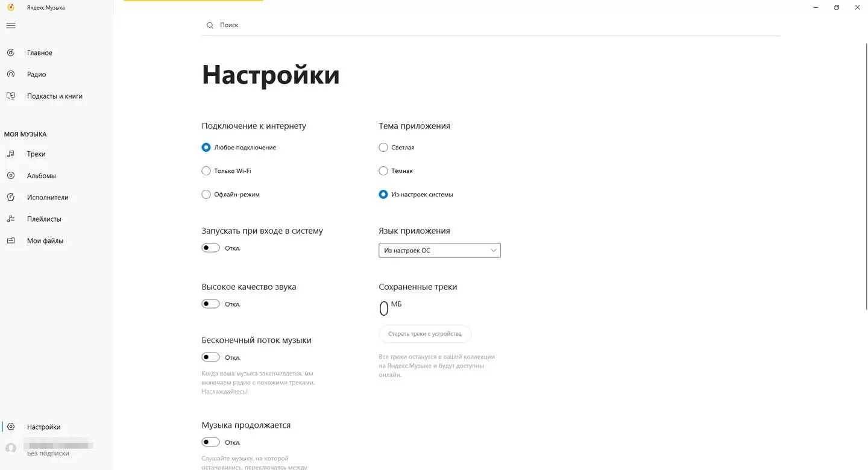The width and height of the screenshot is (868, 470).
Task: Click the user profile avatar icon
Action: click(11, 448)
